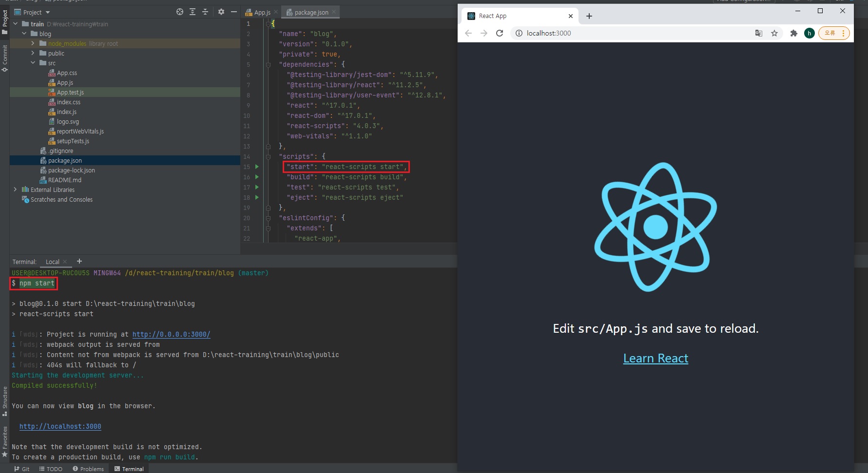This screenshot has height=473, width=868.
Task: Collapse the blog folder
Action: [24, 33]
